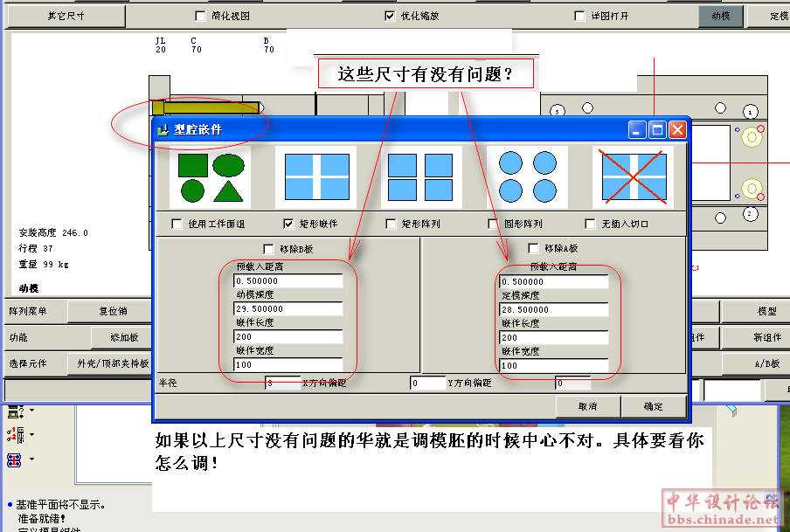Click the 取消 button

(587, 406)
